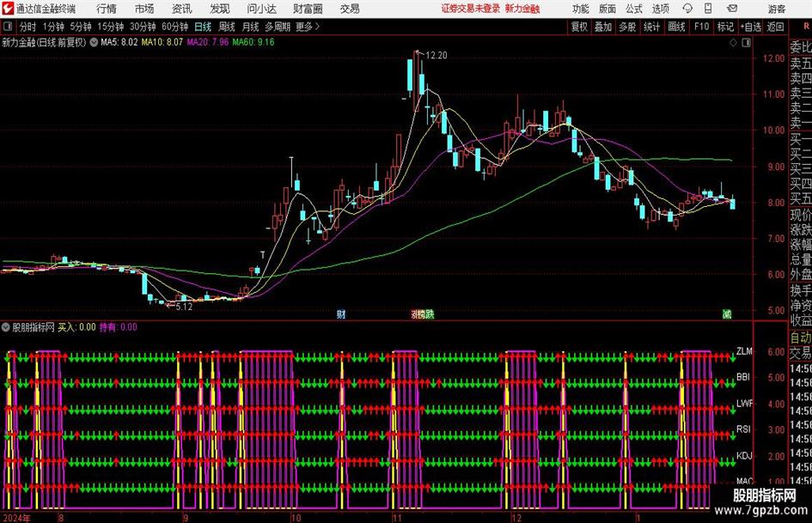
Task: Open the 交易 menu
Action: (x=350, y=9)
